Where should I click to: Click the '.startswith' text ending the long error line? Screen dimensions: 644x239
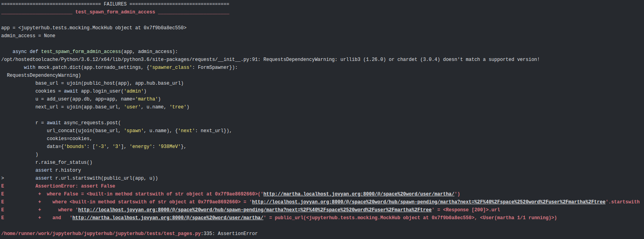(x=624, y=202)
